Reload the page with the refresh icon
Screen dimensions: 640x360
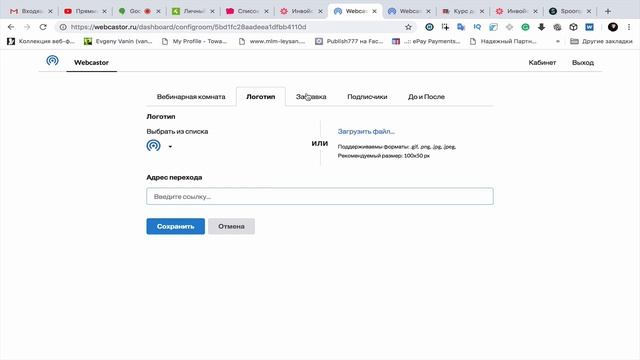43,27
